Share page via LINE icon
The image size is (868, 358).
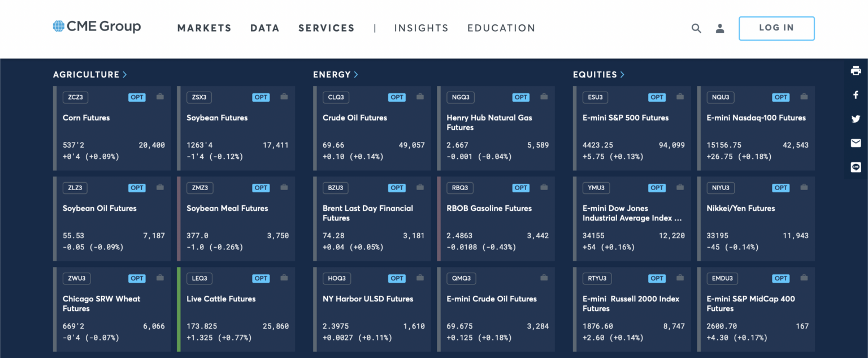(x=856, y=167)
